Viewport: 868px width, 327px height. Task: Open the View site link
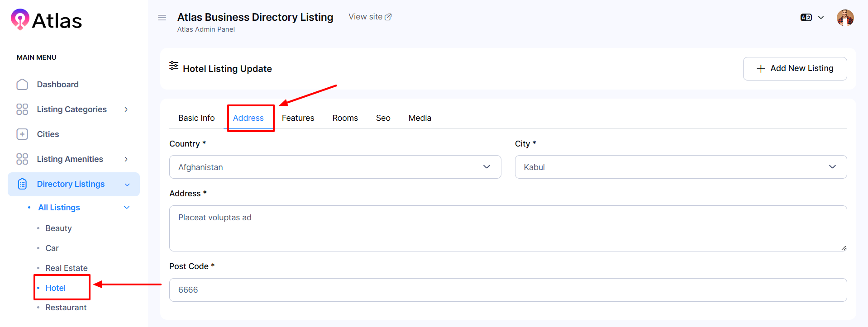pos(370,17)
